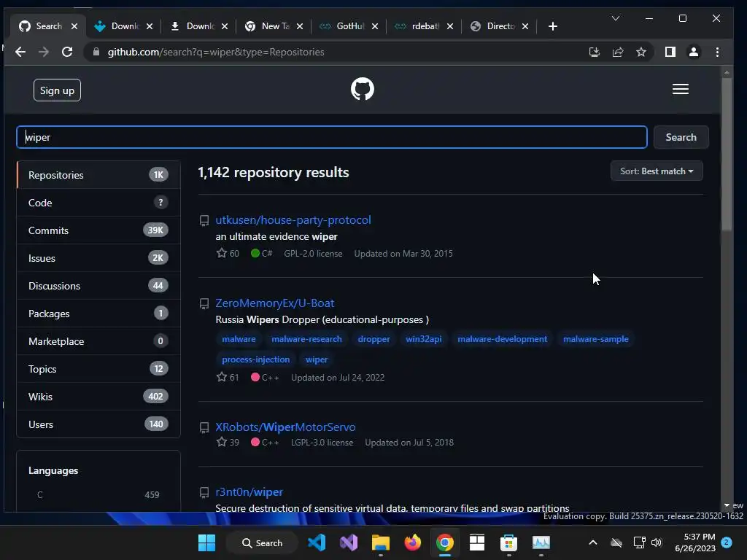Viewport: 747px width, 560px height.
Task: Click the malware-sample topic tag
Action: click(x=596, y=339)
